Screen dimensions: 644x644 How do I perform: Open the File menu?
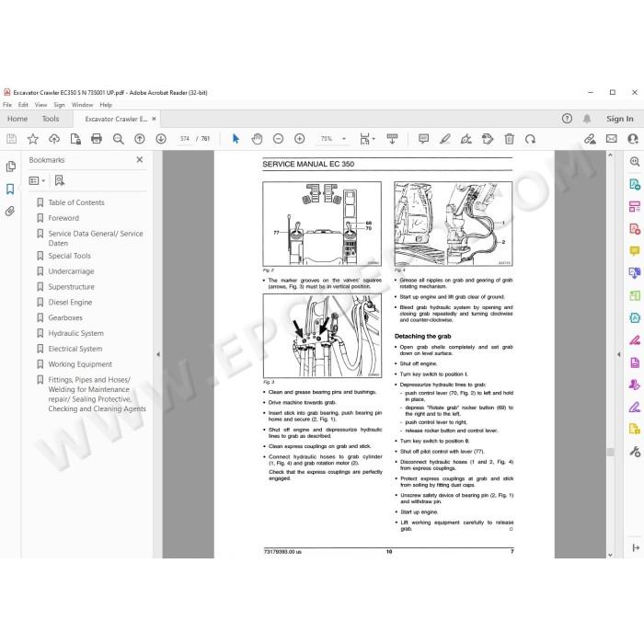point(7,105)
